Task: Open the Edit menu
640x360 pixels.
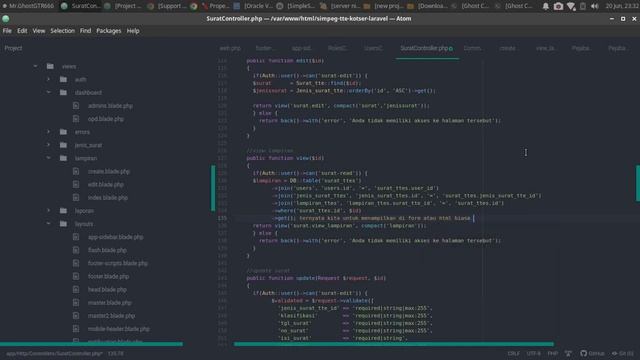Action: tap(22, 31)
